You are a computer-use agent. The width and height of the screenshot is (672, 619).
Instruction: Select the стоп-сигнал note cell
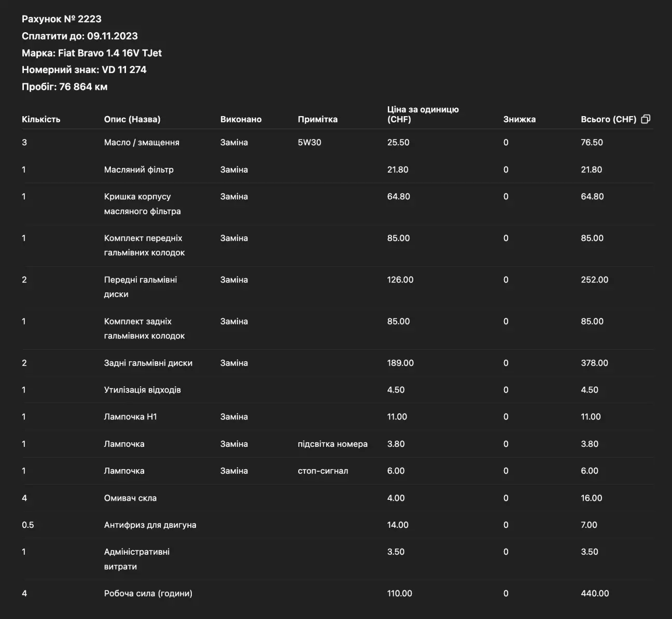coord(323,471)
